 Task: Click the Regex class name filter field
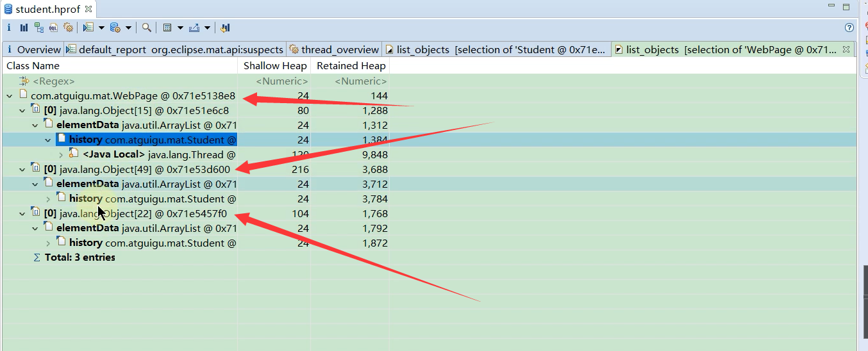coord(120,81)
